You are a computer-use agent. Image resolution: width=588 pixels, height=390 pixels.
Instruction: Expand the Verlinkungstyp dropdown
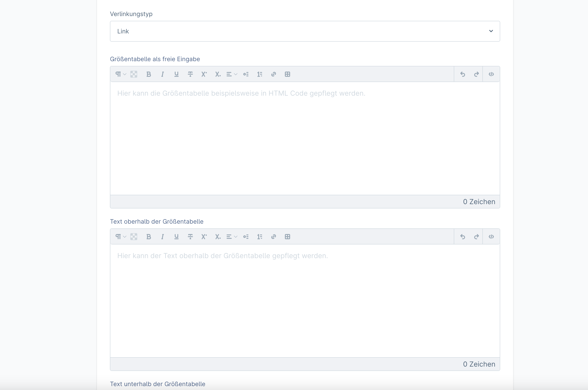tap(491, 31)
